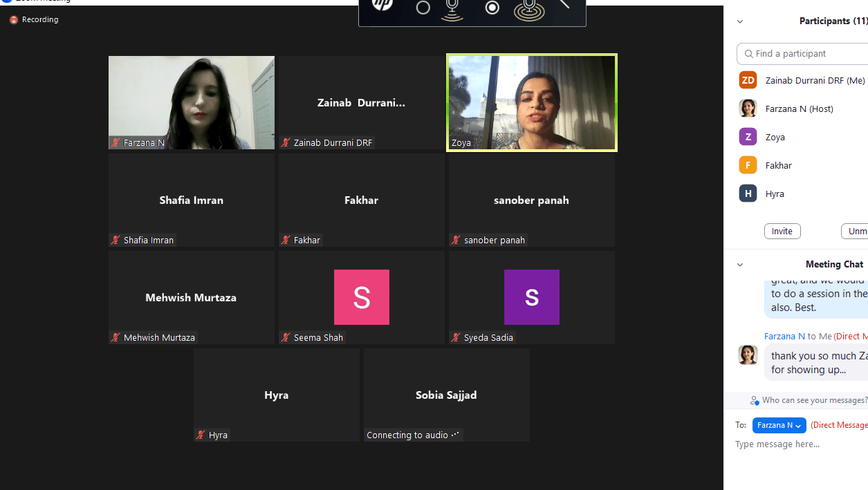The width and height of the screenshot is (868, 490).
Task: Click the muted mic icon on Farzana N's tile
Action: coord(116,143)
